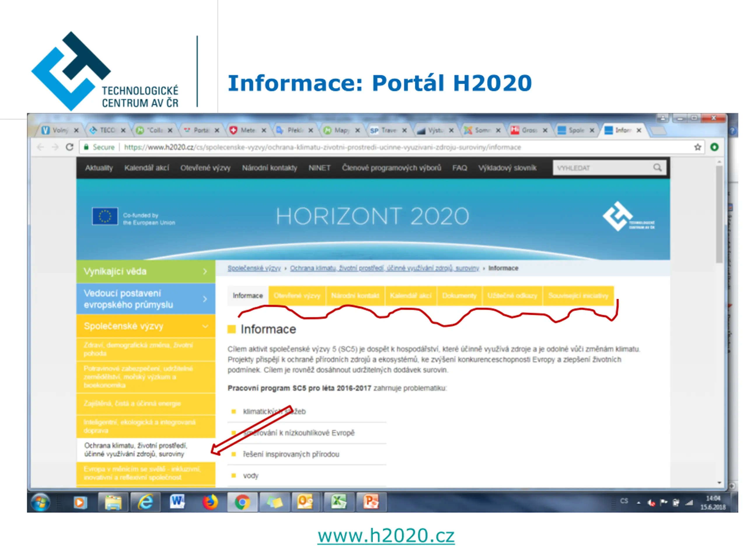Bookmark the page with the star icon

pyautogui.click(x=698, y=147)
